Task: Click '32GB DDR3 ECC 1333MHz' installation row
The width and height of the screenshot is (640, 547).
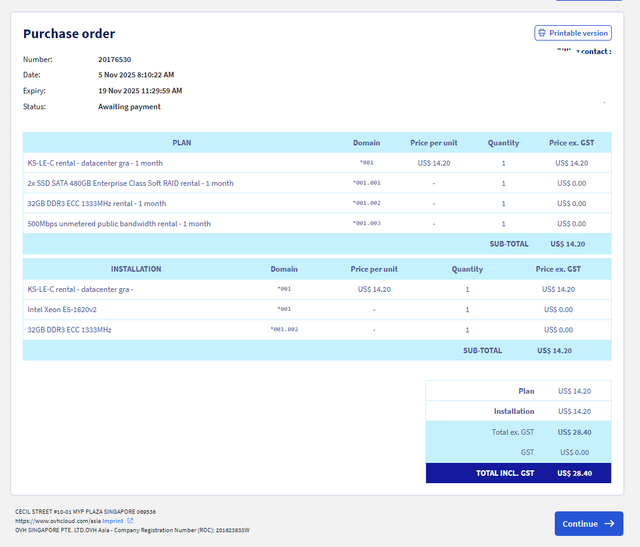Action: click(317, 330)
